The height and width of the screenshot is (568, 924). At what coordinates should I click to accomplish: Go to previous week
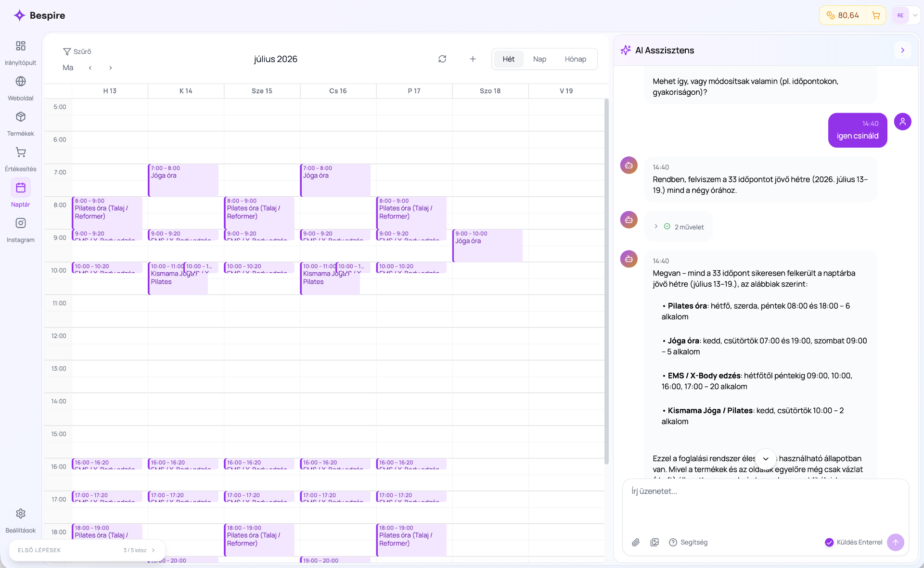[x=90, y=68]
